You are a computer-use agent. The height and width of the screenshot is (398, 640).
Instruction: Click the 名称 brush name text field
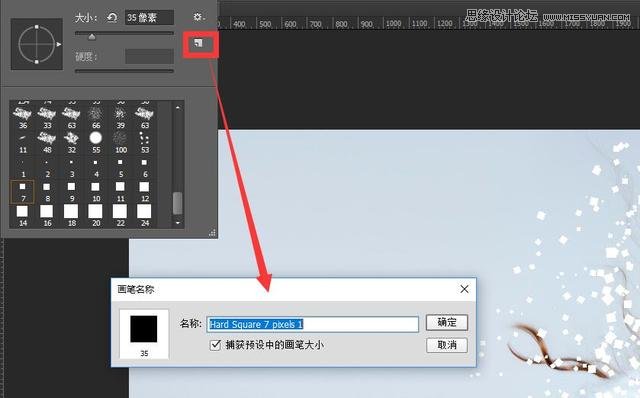(313, 324)
